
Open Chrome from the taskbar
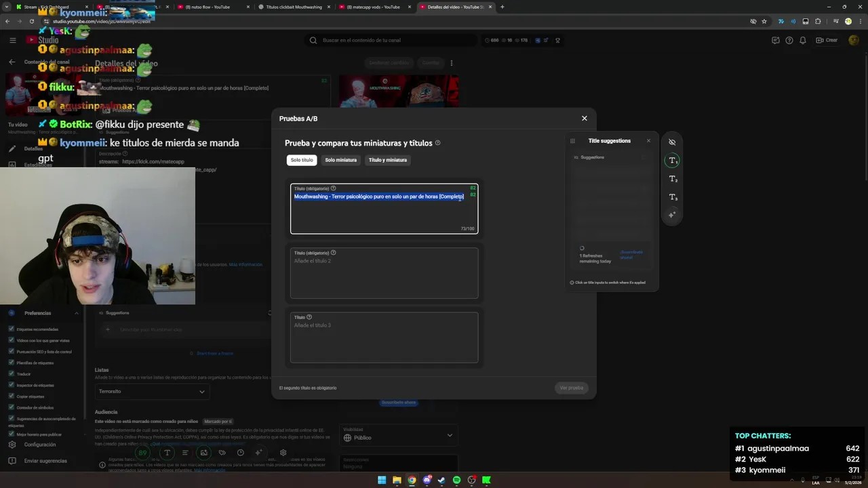tap(412, 480)
